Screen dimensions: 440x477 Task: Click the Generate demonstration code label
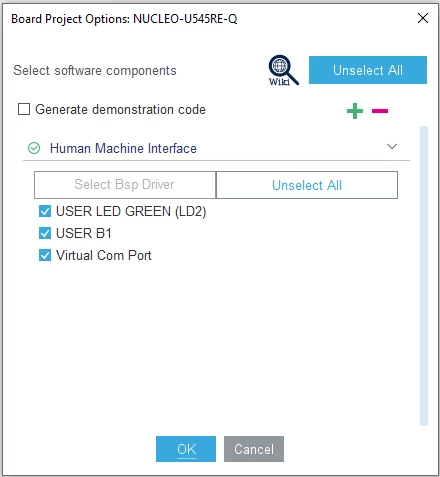coord(120,109)
